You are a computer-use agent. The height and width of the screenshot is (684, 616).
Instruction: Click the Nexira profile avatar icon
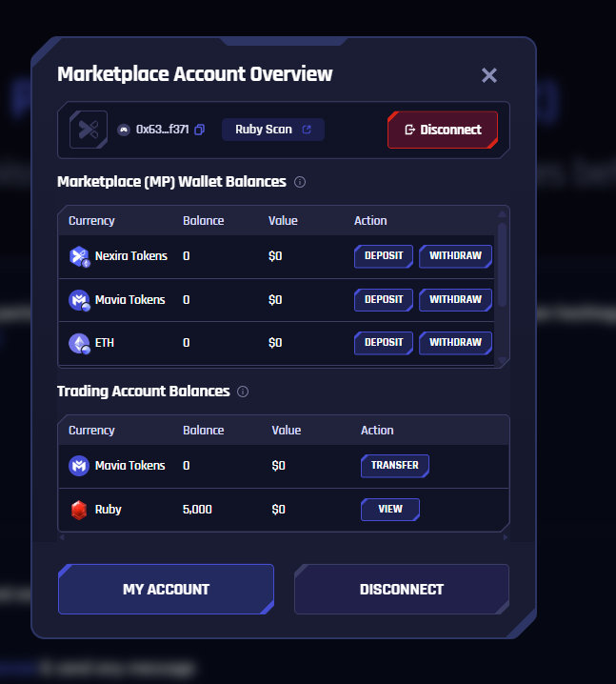(89, 130)
